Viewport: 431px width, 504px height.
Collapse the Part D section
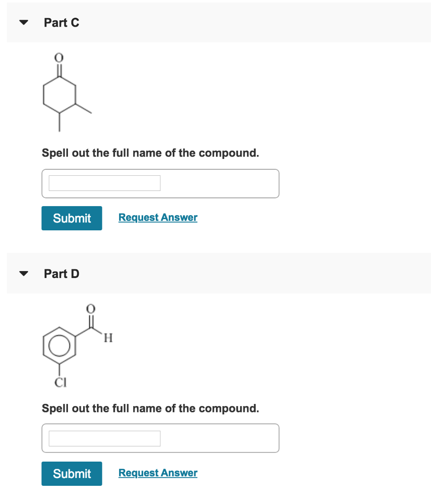23,273
